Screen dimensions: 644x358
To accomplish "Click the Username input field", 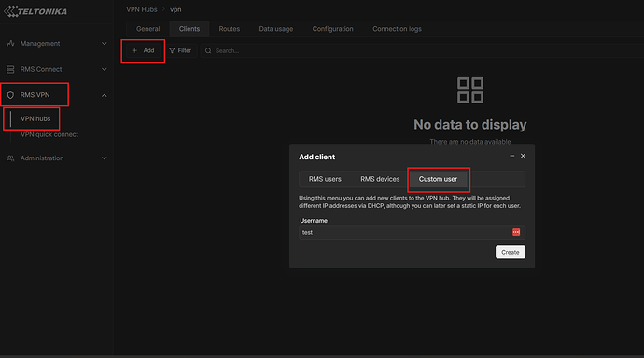I will click(x=412, y=232).
